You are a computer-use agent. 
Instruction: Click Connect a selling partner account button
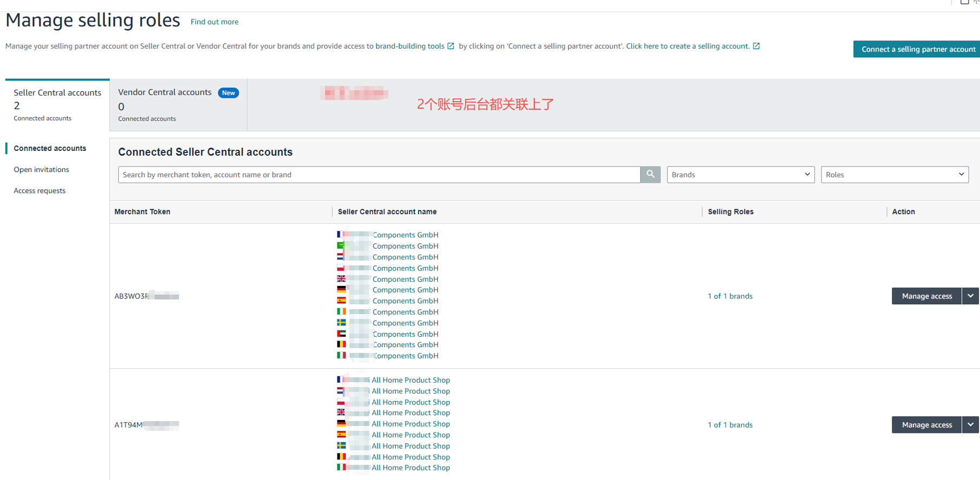coord(918,49)
